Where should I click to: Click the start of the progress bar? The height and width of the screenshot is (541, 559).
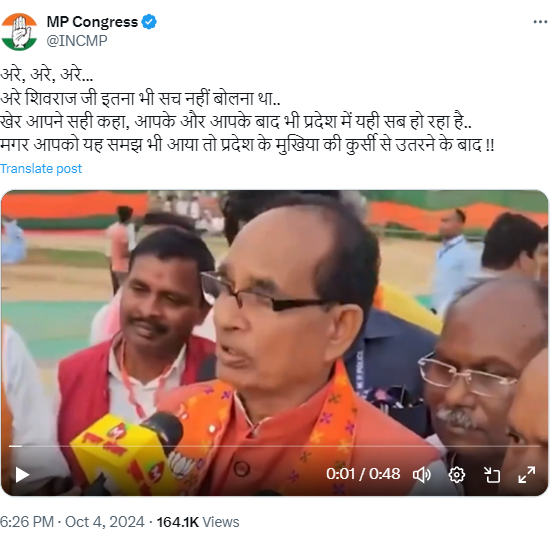tap(9, 446)
